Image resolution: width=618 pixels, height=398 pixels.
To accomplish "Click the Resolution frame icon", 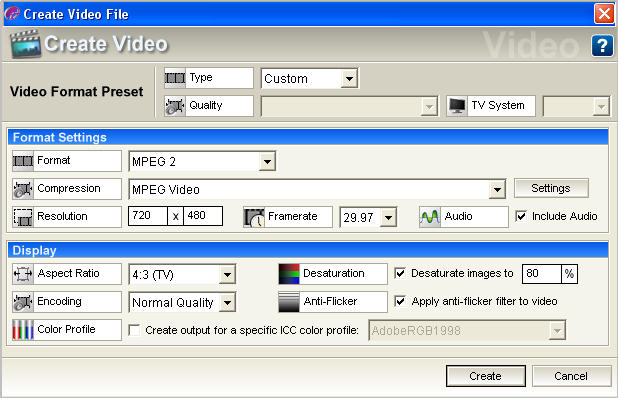I will coord(23,217).
